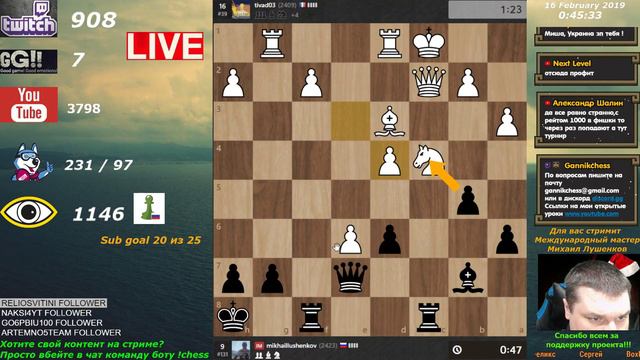Click the ARTEMNO5TEAM FOLLOWER row
Screen dimensions: 640x360
[x=61, y=333]
